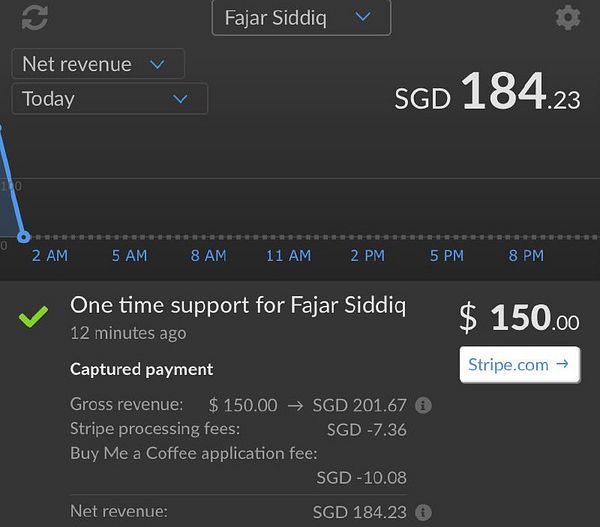Click the green checkmark payment status icon
600x527 pixels.
(34, 318)
